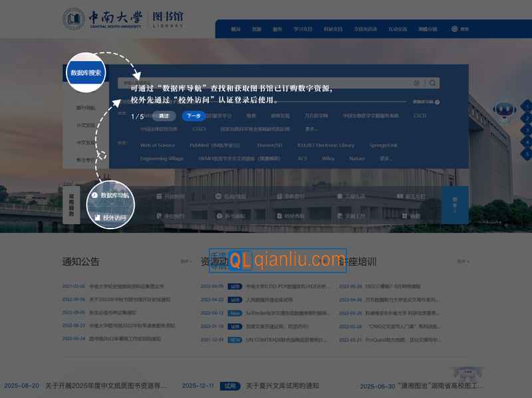Open the 资源 navigation menu
532x398 pixels.
point(259,29)
